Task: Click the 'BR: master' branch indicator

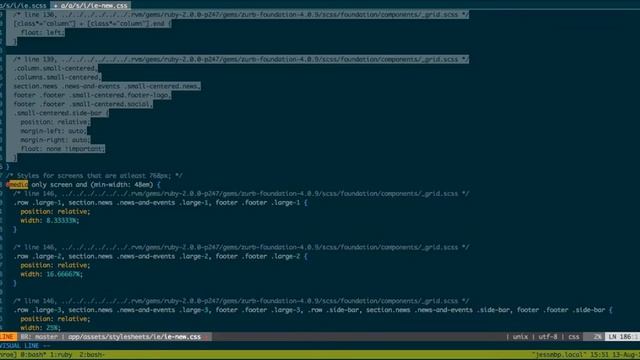Action: 39,337
